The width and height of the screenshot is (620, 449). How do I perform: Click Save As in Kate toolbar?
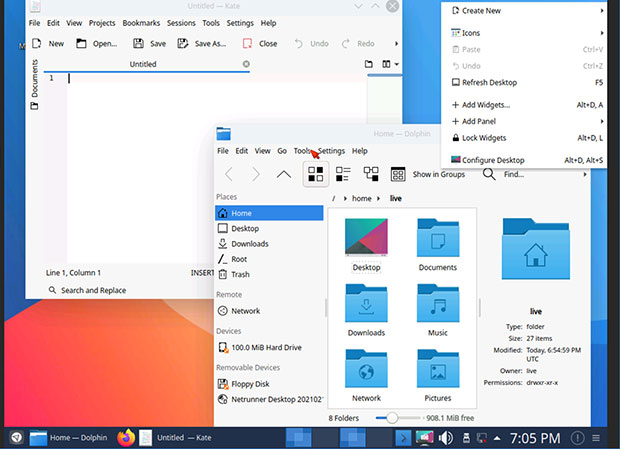click(x=202, y=43)
